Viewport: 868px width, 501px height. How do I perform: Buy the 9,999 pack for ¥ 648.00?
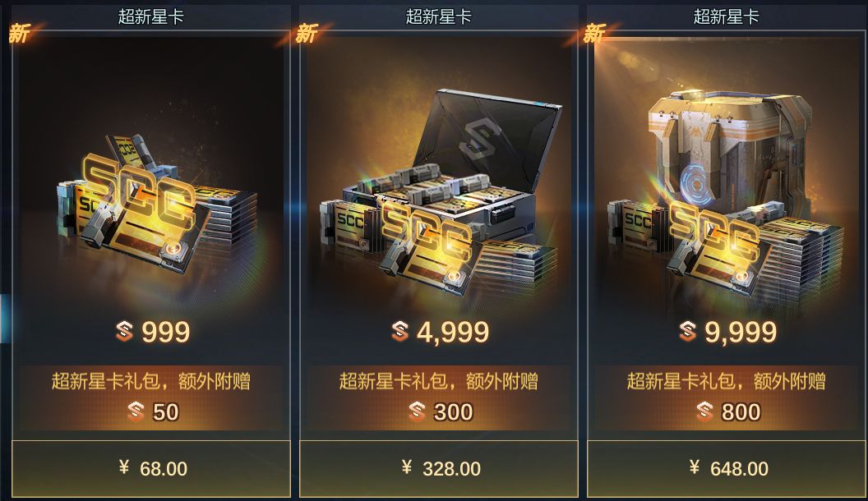pyautogui.click(x=727, y=469)
